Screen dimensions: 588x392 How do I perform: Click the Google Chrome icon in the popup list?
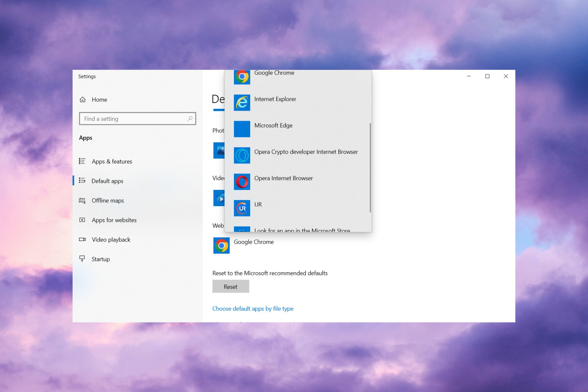[x=242, y=77]
